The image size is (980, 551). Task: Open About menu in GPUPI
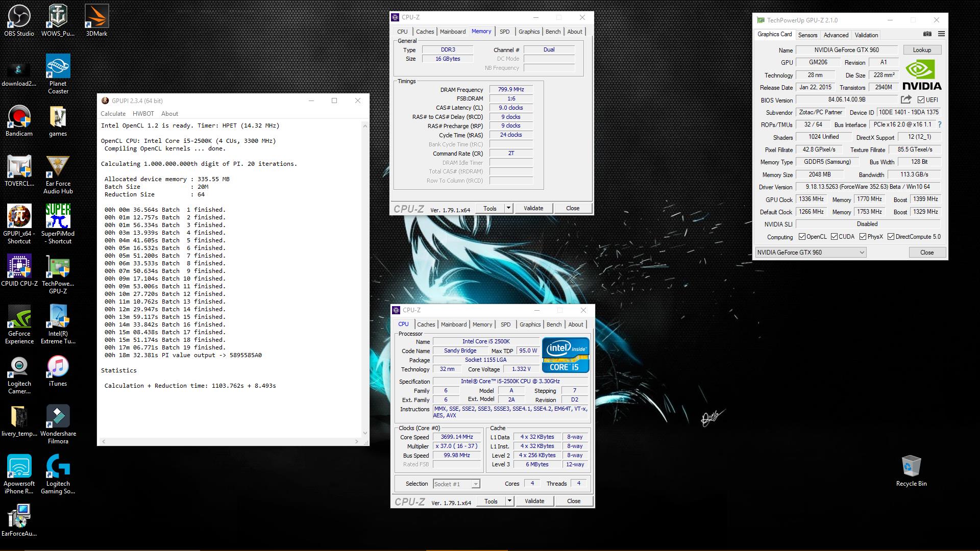coord(169,114)
